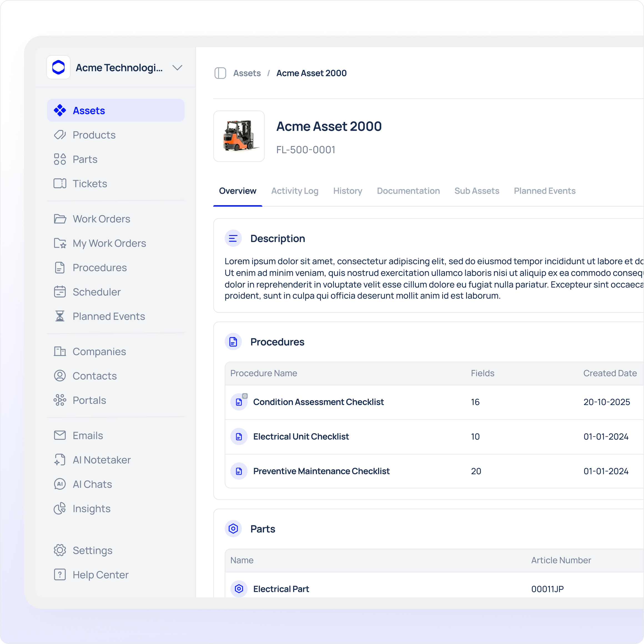The image size is (644, 644).
Task: Open Settings
Action: pyautogui.click(x=92, y=550)
